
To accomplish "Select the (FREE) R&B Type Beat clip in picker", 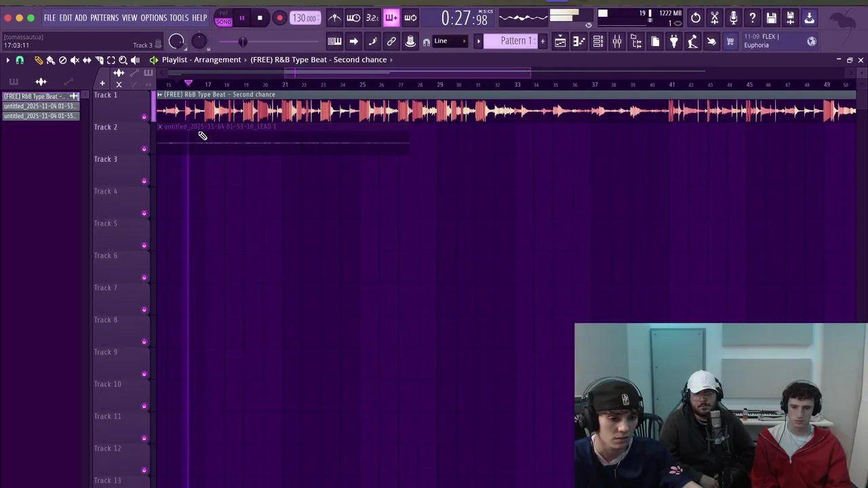I will tap(41, 96).
